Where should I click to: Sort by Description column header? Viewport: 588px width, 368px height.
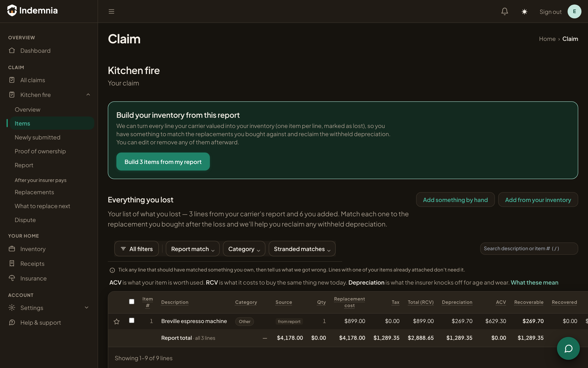[175, 302]
